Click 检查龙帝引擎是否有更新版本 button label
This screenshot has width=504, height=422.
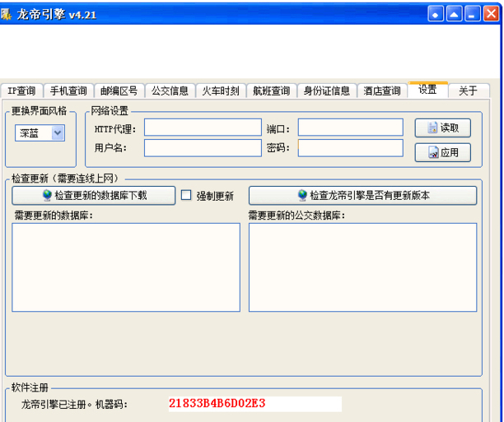(x=370, y=195)
